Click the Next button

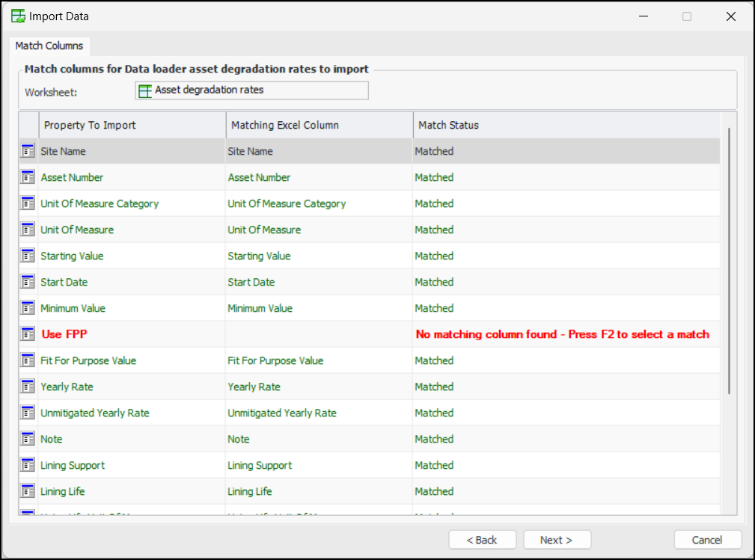tap(557, 540)
